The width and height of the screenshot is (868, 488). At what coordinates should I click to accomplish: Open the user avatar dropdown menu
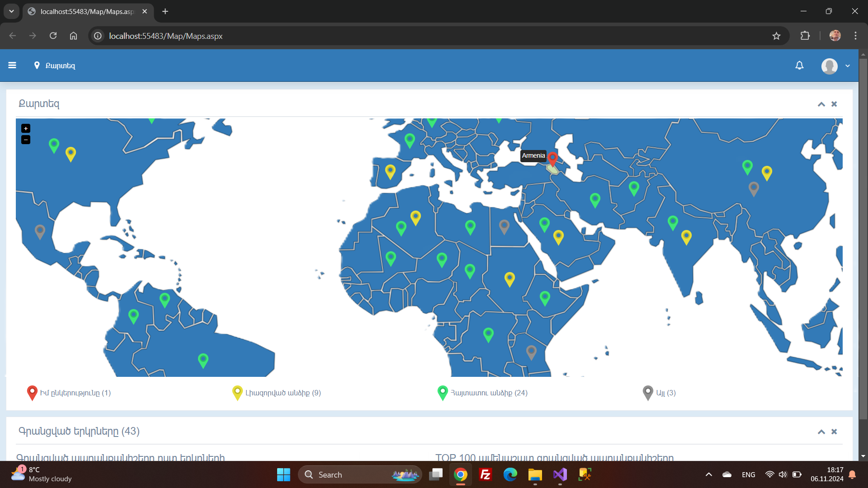tap(835, 66)
